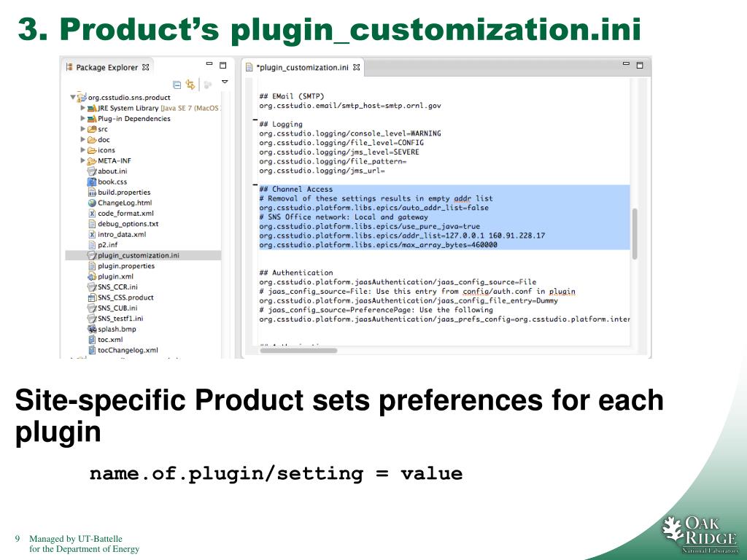This screenshot has width=747, height=560.
Task: Click the Package Explorer tab icon
Action: (x=69, y=67)
